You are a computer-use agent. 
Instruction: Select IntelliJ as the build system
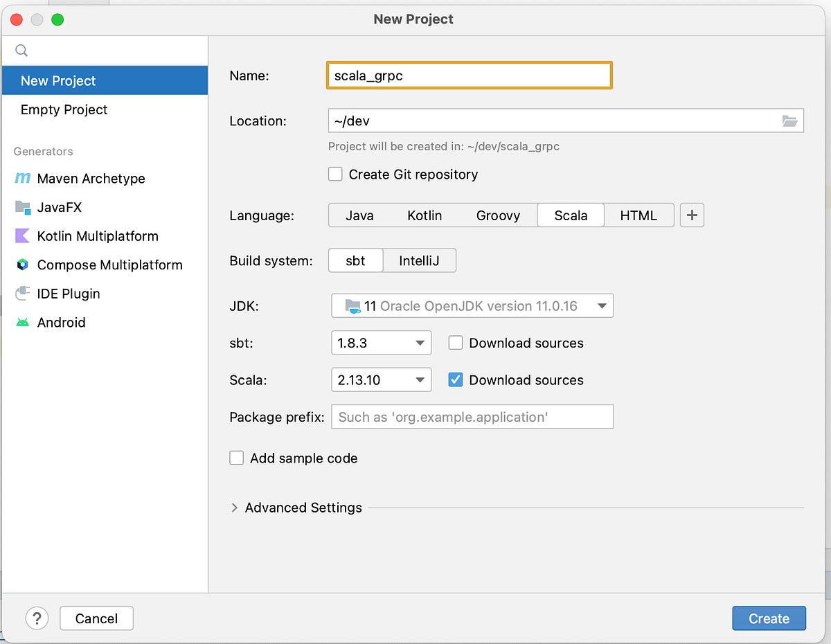point(419,260)
